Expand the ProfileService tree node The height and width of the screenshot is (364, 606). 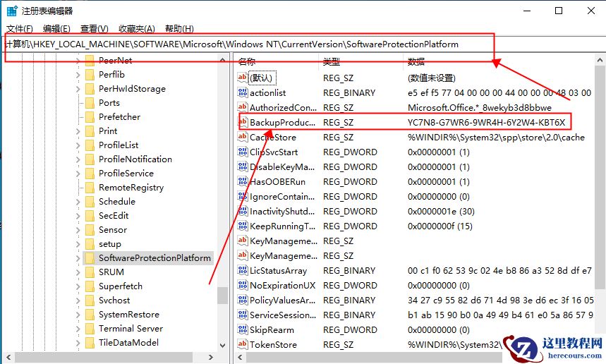tap(78, 174)
